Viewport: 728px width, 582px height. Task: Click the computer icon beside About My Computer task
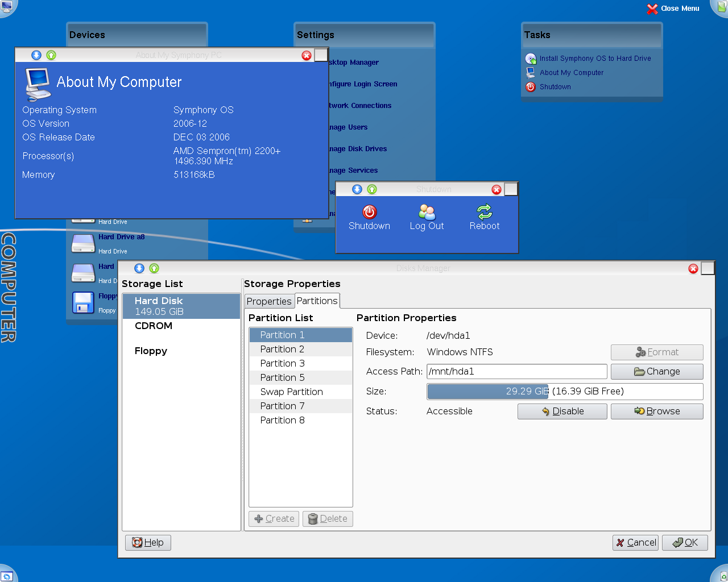(x=531, y=73)
